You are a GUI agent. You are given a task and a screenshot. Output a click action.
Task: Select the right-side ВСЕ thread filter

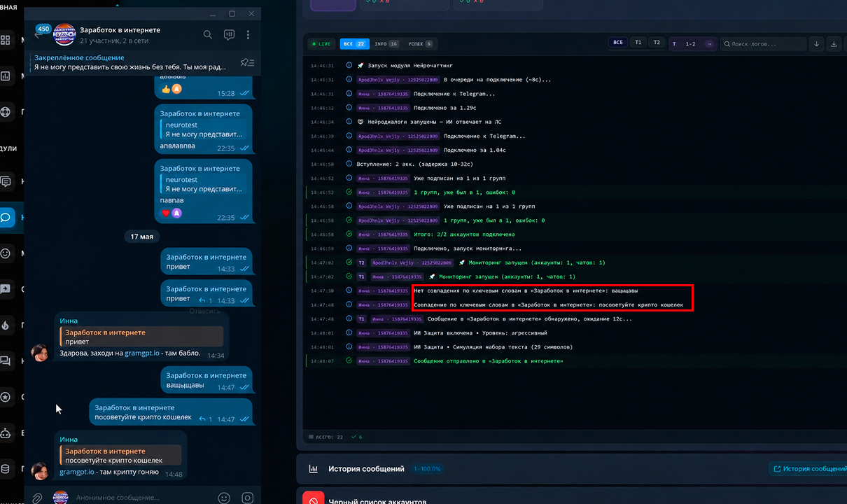tap(617, 43)
